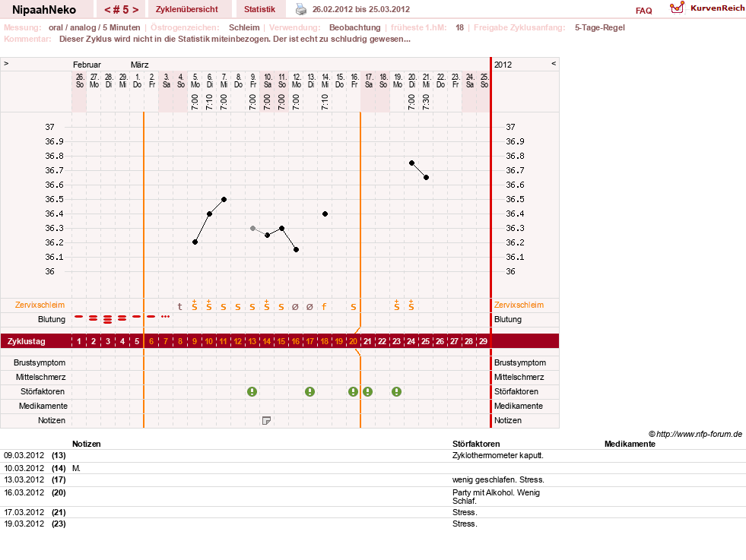Click cycle day 29 in Zyklustag row
This screenshot has width=746, height=560.
(483, 341)
